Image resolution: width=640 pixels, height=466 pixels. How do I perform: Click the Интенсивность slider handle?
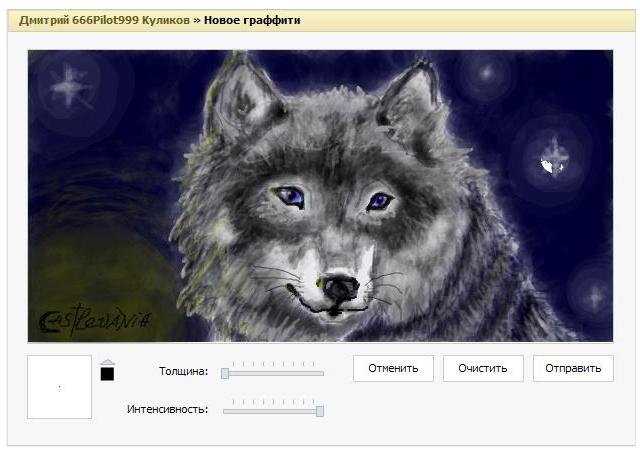320,410
